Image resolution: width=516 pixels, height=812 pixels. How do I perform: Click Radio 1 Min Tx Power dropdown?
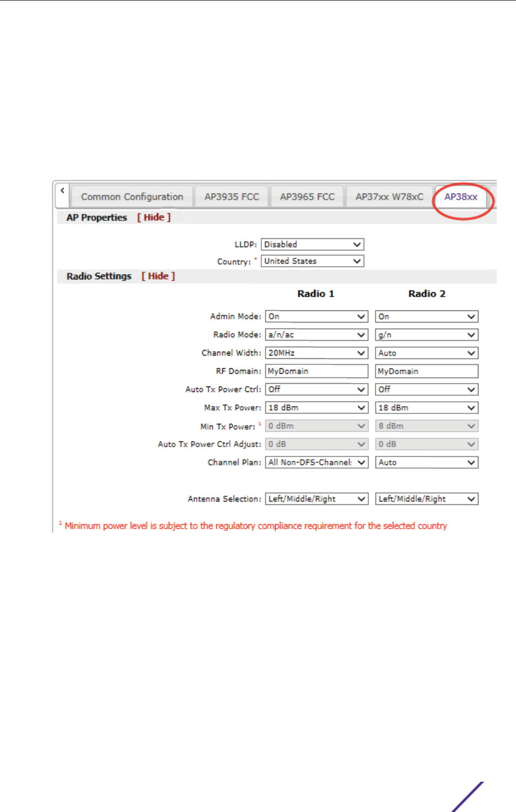click(316, 426)
